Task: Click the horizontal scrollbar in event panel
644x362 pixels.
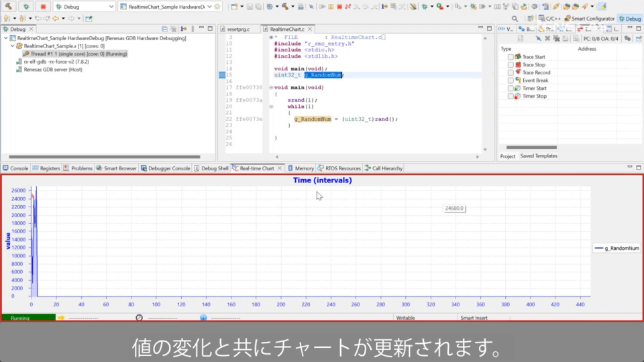Action: coord(531,147)
